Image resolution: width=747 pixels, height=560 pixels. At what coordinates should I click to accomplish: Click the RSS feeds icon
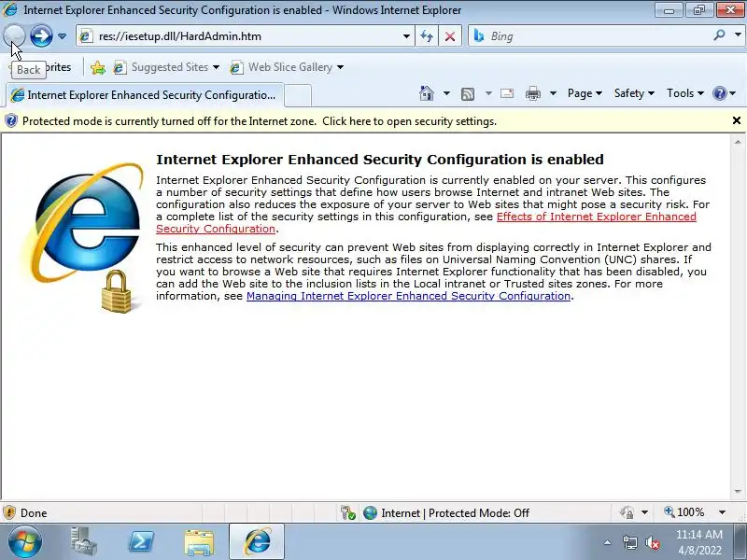coord(468,94)
